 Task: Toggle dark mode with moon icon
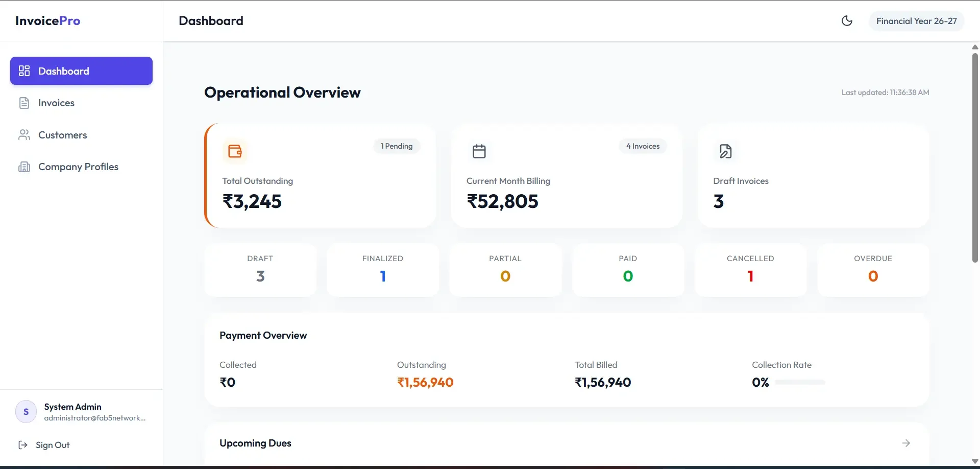[x=847, y=21]
